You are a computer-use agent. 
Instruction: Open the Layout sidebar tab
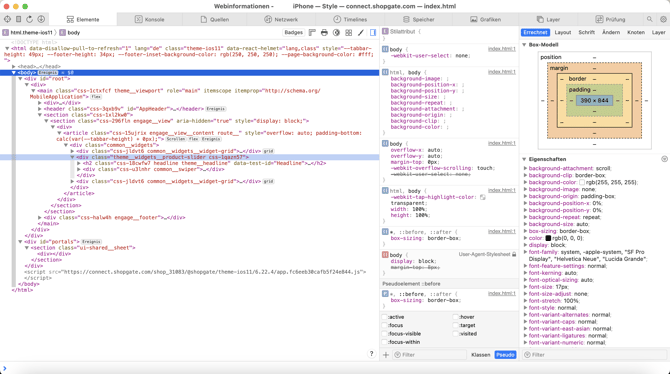(563, 32)
